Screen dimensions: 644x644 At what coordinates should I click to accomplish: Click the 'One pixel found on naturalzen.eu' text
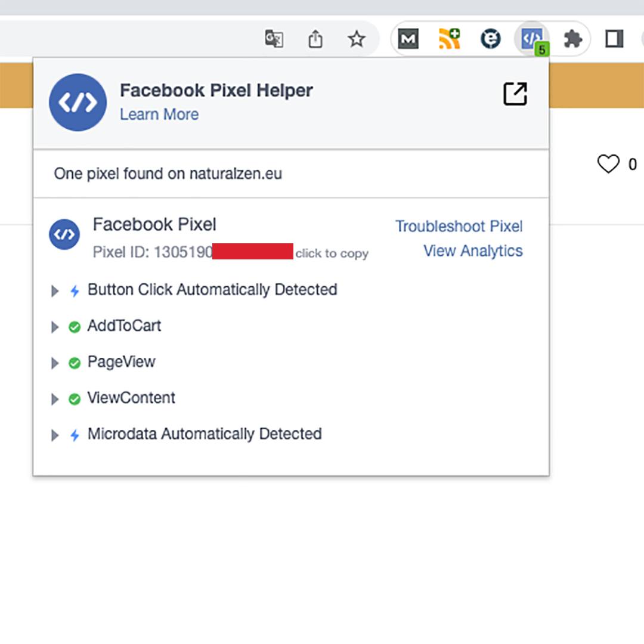pos(168,174)
